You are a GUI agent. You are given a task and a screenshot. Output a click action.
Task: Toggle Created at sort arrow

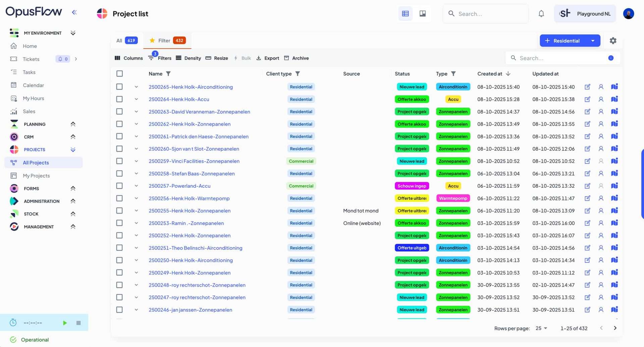(x=508, y=74)
